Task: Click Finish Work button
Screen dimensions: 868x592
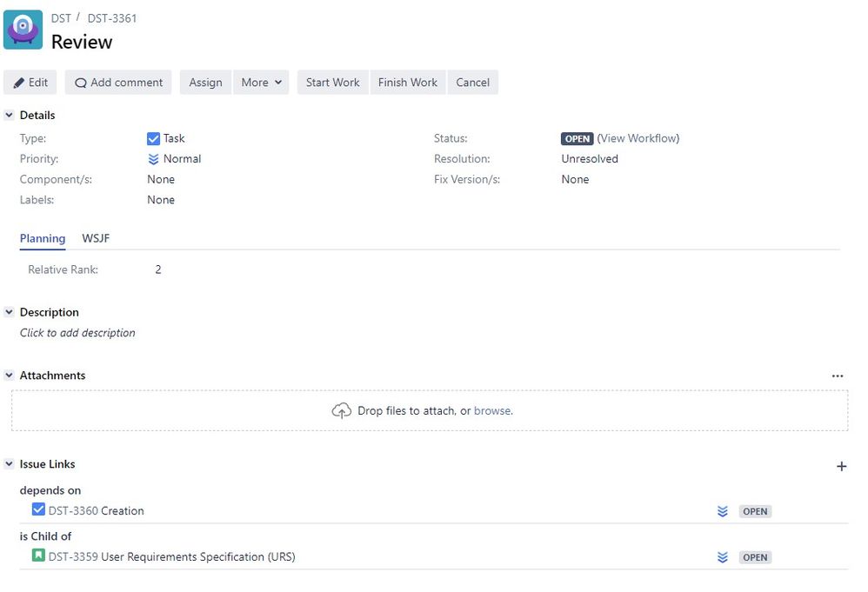Action: (x=408, y=83)
